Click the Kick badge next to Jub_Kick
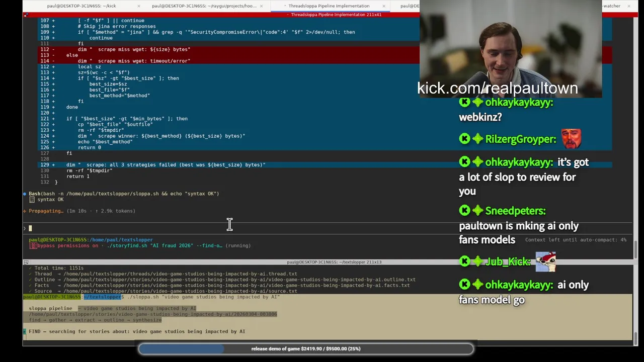This screenshot has width=644, height=362. point(464,261)
